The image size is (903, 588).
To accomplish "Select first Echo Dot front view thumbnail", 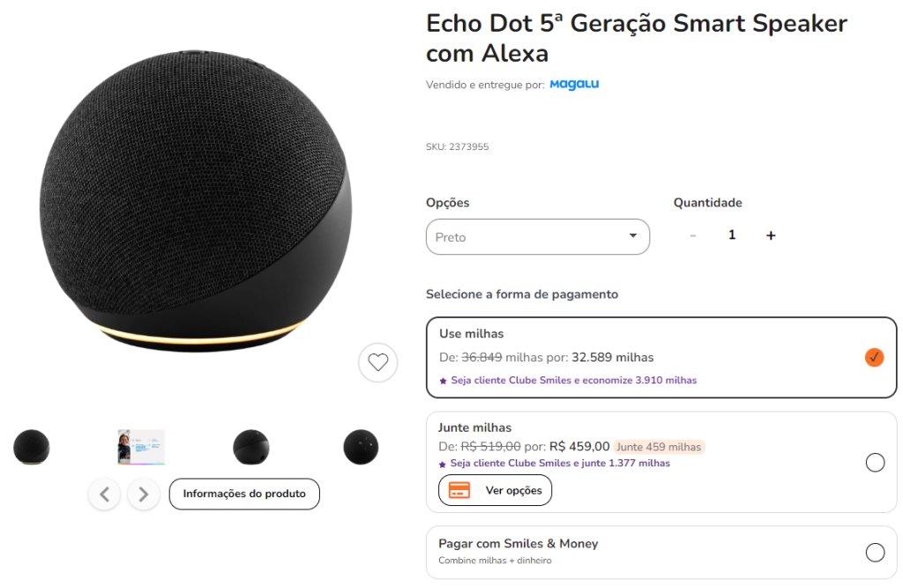I will [x=31, y=447].
